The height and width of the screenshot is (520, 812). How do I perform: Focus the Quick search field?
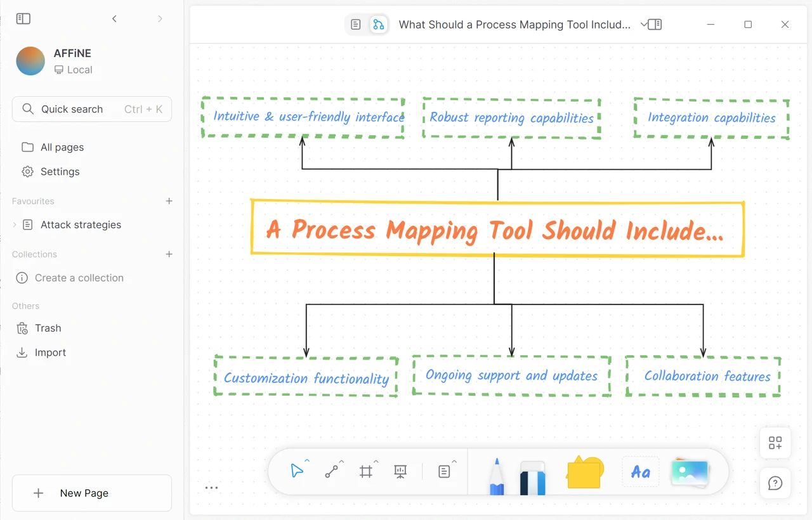92,109
